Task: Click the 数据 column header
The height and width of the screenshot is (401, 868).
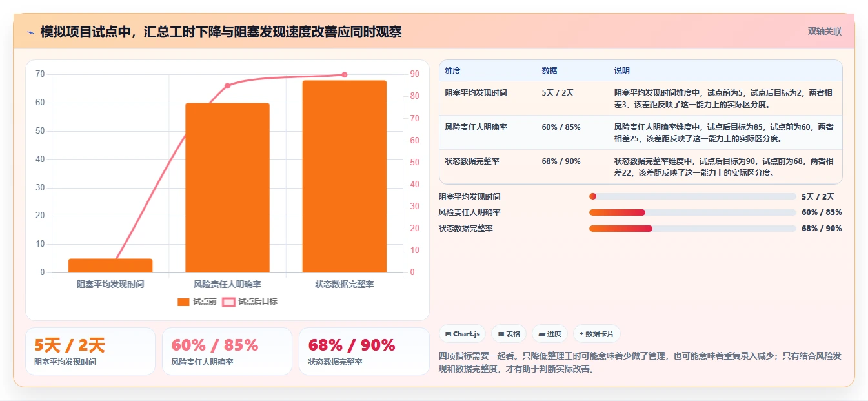Action: click(x=550, y=71)
